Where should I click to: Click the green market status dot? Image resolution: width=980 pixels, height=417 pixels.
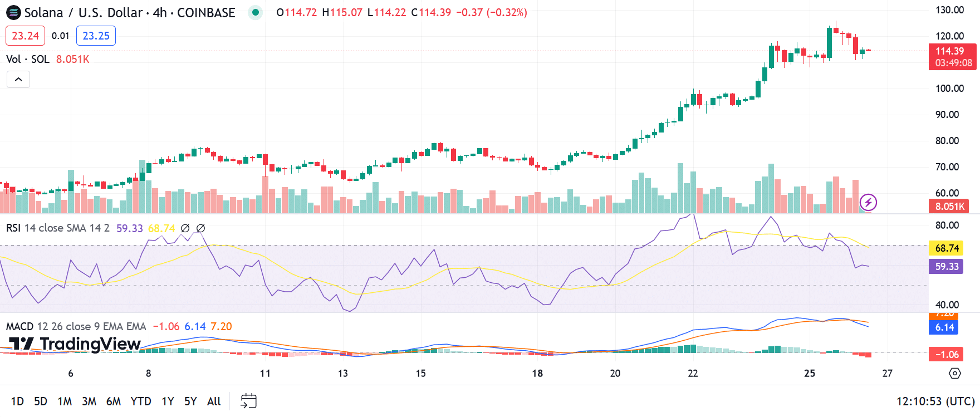click(x=255, y=12)
